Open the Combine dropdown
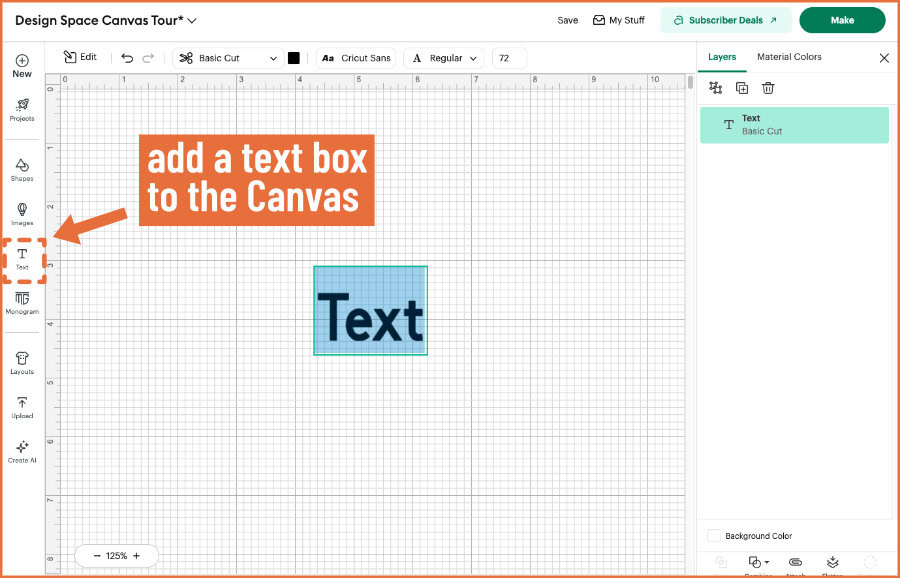 coord(758,563)
